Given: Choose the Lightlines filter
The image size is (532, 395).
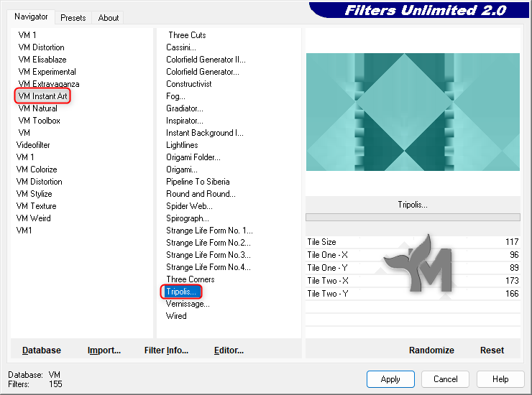Looking at the screenshot, I should [182, 145].
